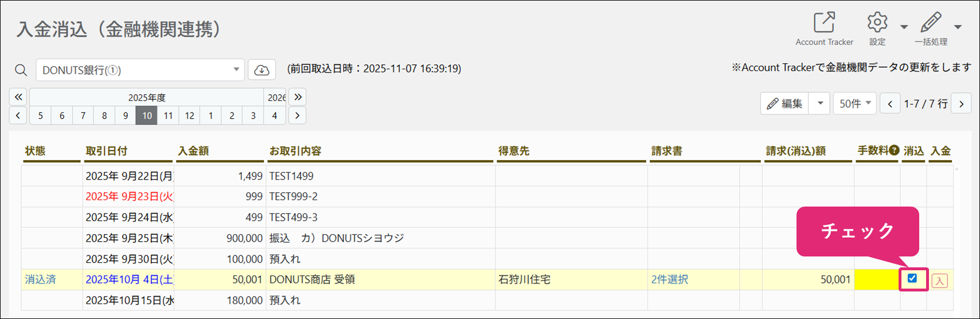Jump forward years with double-right chevron

298,97
